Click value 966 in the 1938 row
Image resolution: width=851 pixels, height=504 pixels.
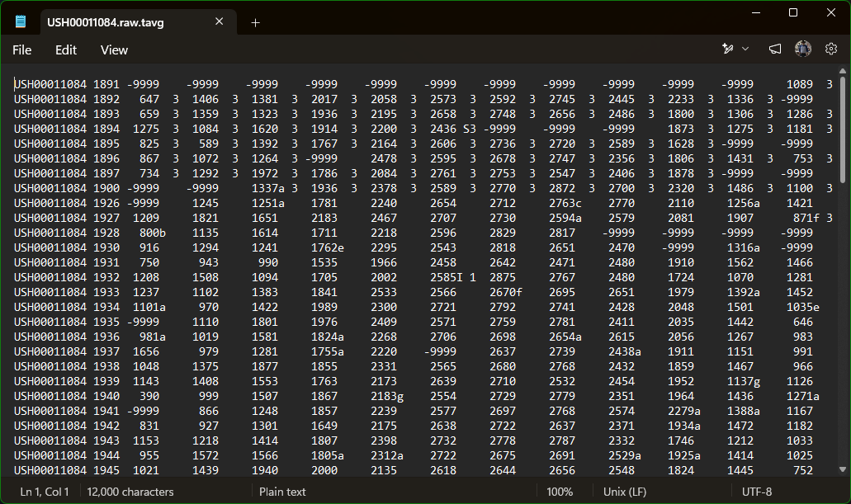pos(803,366)
